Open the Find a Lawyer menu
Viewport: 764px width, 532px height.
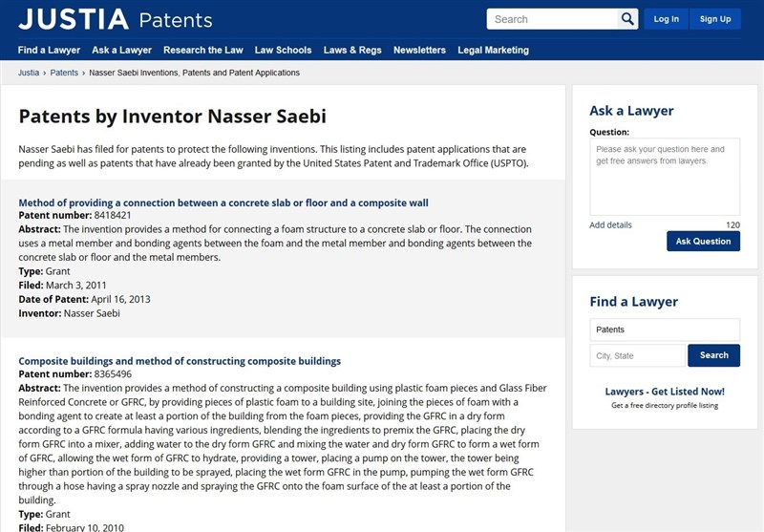point(49,50)
